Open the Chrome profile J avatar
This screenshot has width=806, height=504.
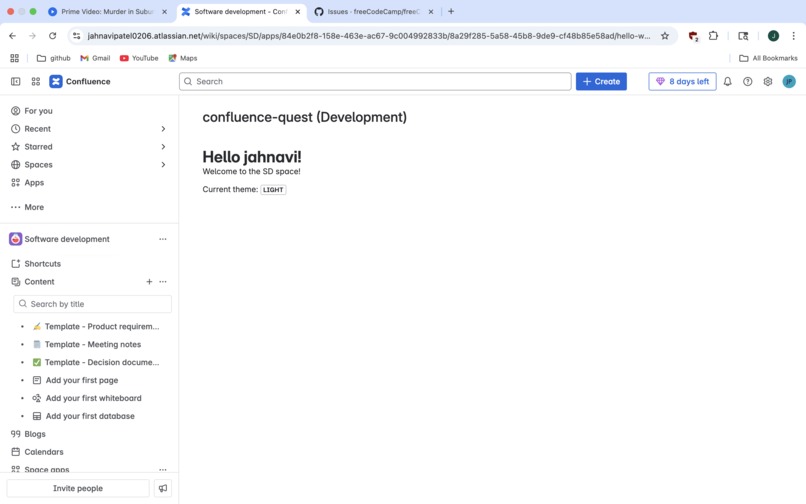[773, 35]
